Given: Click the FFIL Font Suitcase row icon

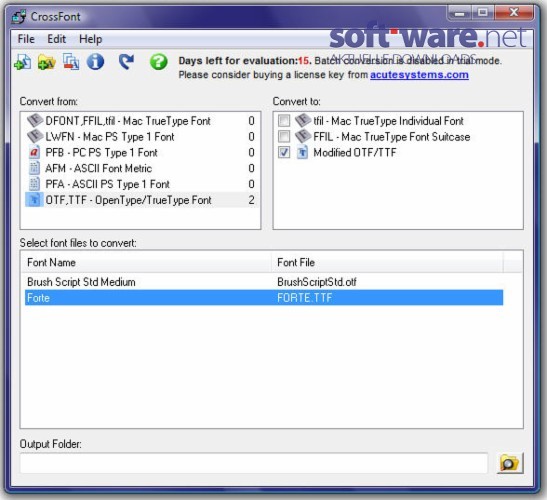Looking at the screenshot, I should point(302,136).
